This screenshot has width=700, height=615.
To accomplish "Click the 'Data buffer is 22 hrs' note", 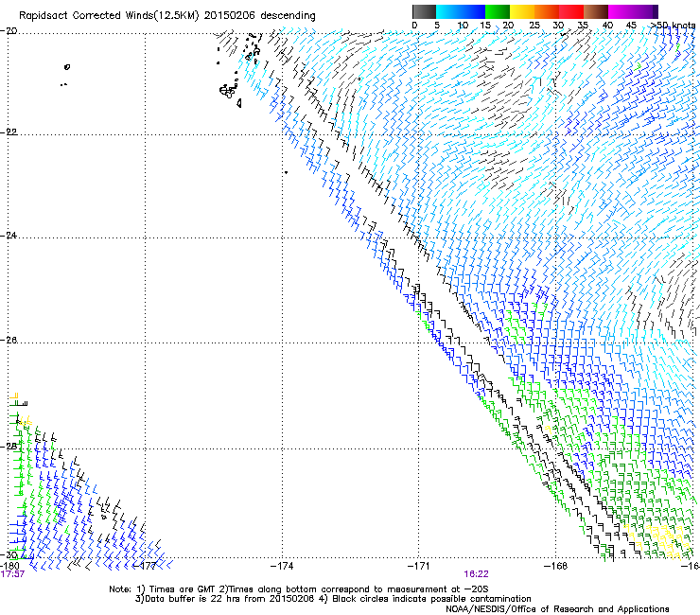I will 333,599.
